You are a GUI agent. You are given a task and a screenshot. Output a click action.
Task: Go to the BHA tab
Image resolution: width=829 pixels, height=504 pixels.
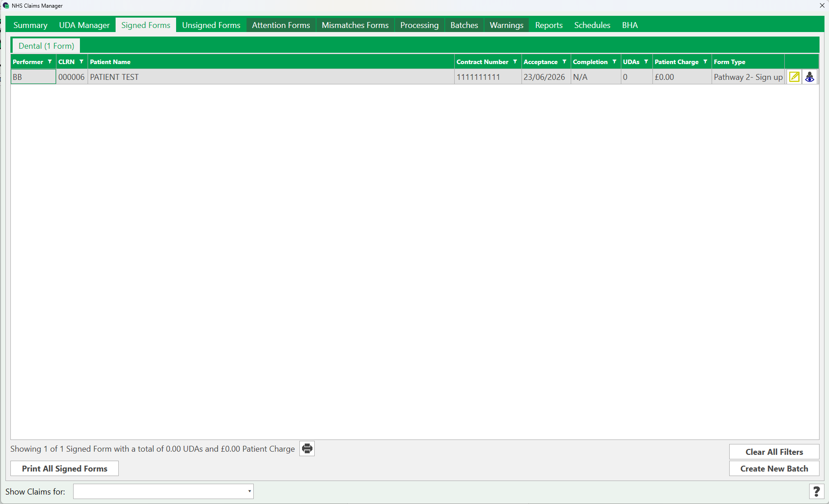(630, 25)
